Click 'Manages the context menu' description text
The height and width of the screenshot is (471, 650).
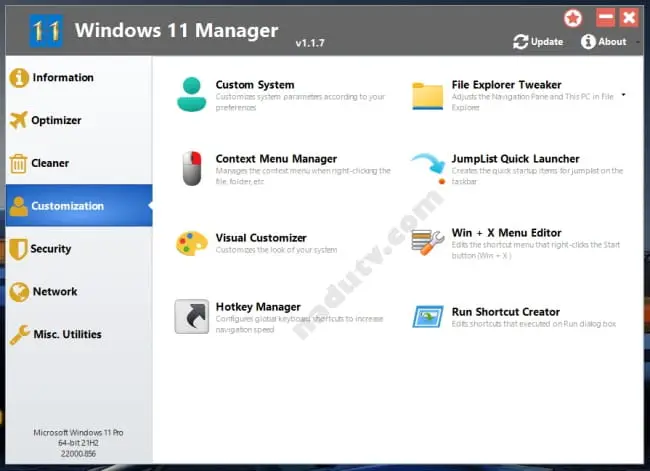tap(303, 176)
